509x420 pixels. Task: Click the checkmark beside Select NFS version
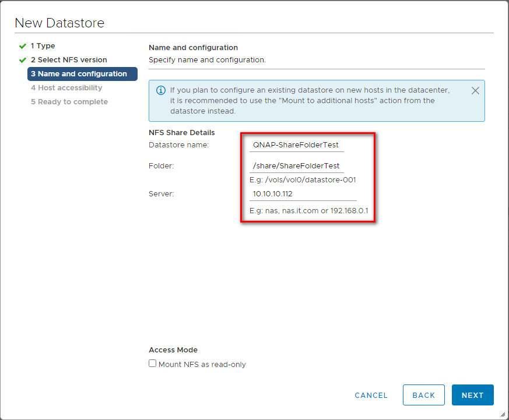[23, 60]
